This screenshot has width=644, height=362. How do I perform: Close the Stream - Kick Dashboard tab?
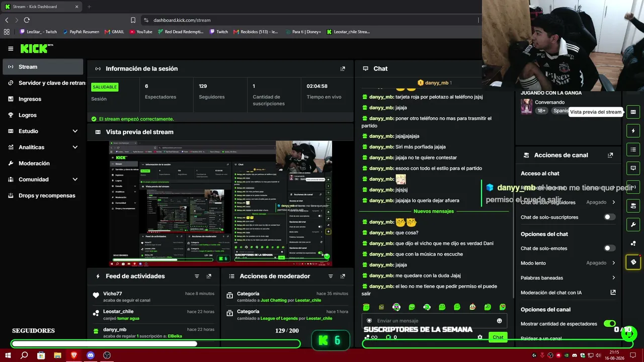pyautogui.click(x=76, y=7)
